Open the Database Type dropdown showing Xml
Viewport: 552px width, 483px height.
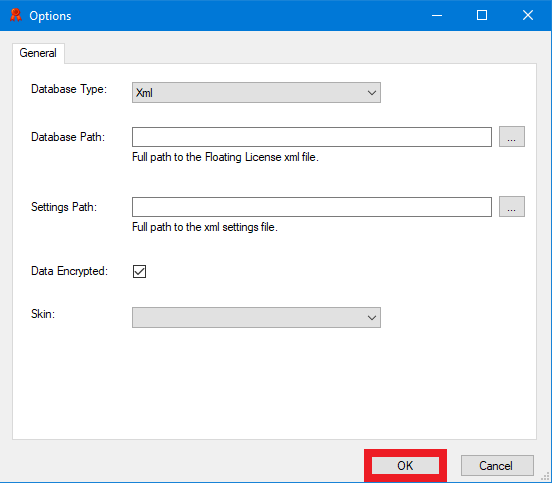(x=256, y=93)
